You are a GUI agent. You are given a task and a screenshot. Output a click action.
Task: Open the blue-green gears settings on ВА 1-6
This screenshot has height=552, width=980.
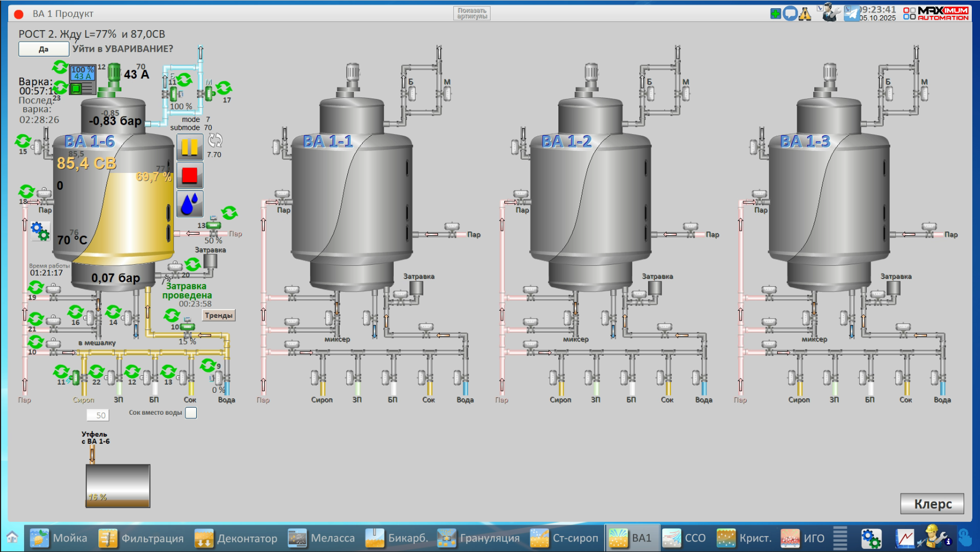coord(40,231)
